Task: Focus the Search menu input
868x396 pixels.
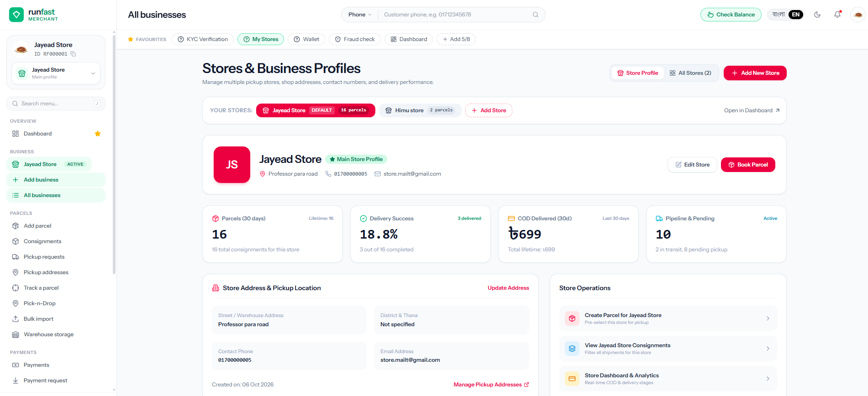Action: (x=56, y=104)
